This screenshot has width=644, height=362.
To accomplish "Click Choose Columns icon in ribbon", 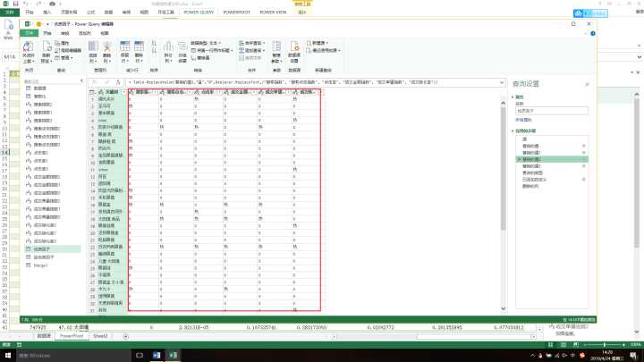I will pos(93,46).
